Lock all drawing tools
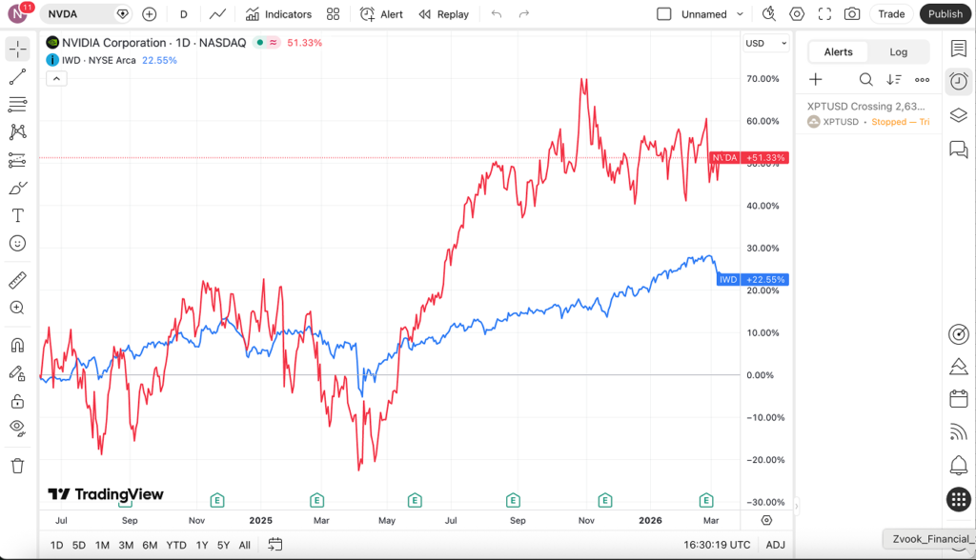Viewport: 976px width, 560px height. (18, 400)
